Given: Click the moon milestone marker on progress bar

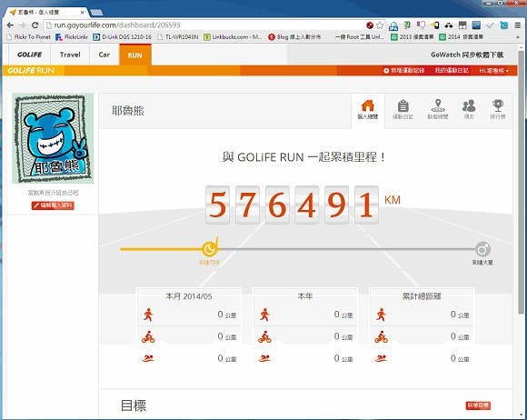Looking at the screenshot, I should [209, 249].
